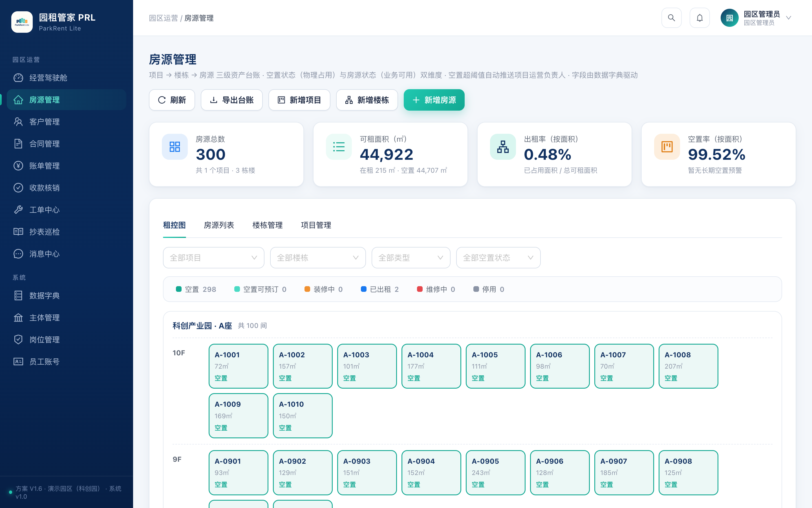Screen dimensions: 812x508
Task: Switch to the 楼栋管理 tab
Action: 267,225
